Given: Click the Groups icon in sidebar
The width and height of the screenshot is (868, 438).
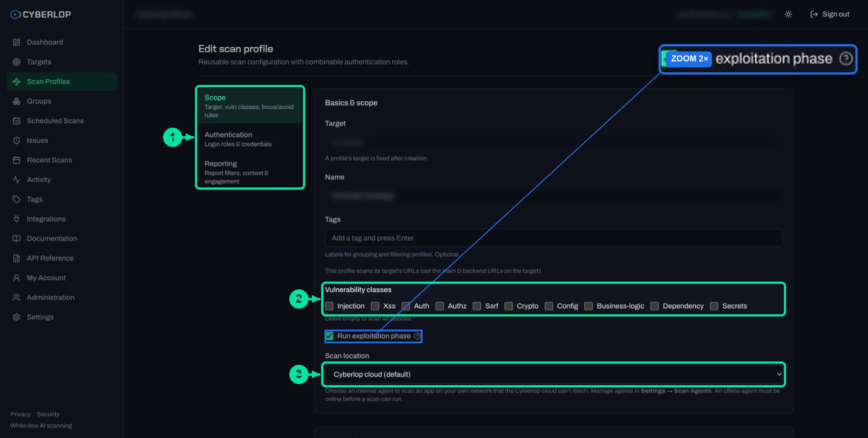Looking at the screenshot, I should pos(16,101).
